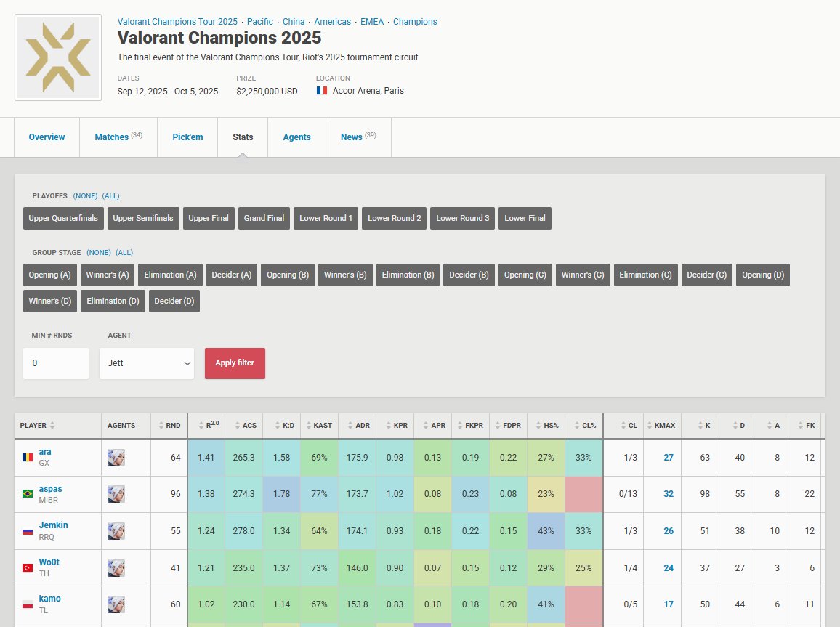Click ara's Jett agent icon
Viewport: 840px width, 627px height.
[x=116, y=458]
